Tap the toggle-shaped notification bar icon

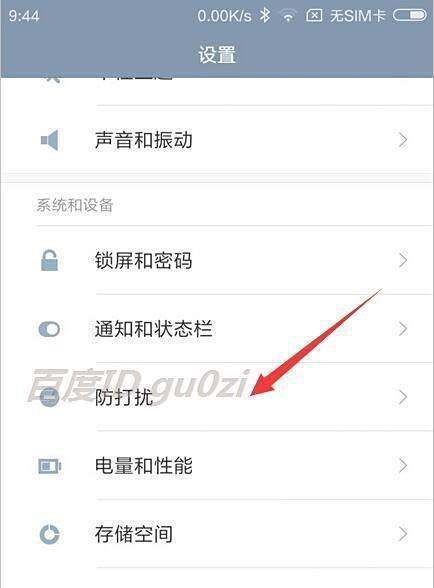click(x=49, y=329)
